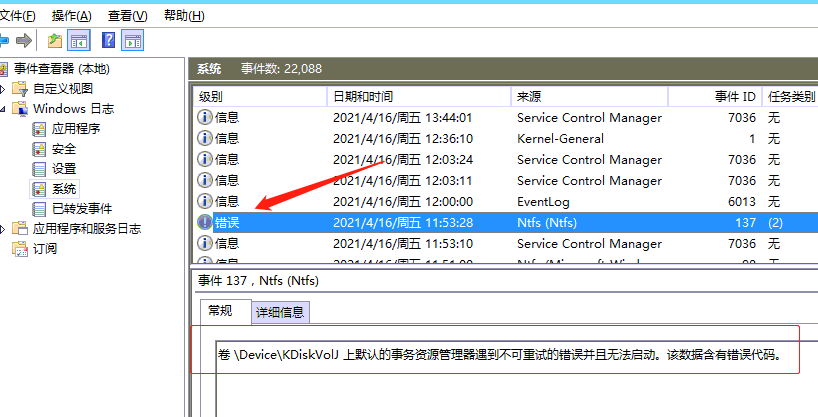Viewport: 818px width, 417px height.
Task: Open the 操作(A) menu
Action: tap(71, 16)
